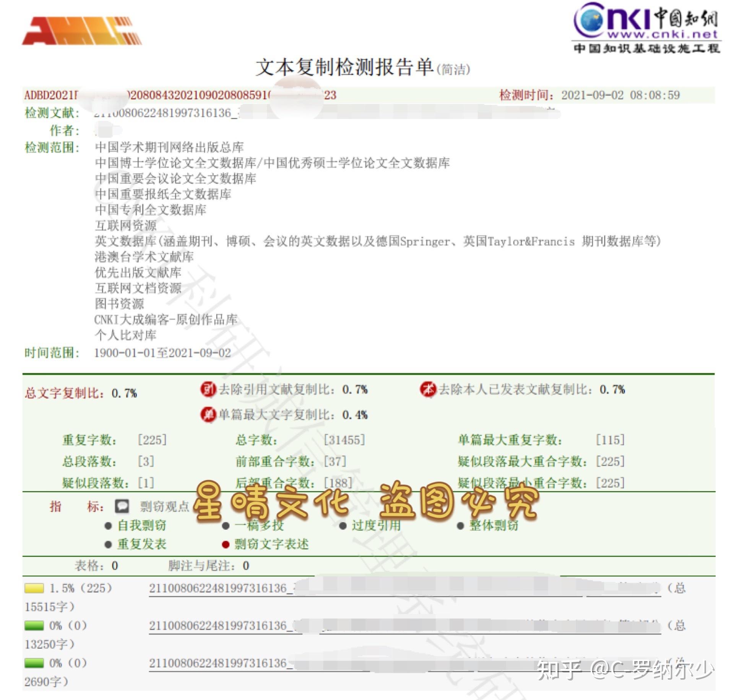The image size is (734, 700).
Task: Click the 作者 label
Action: (65, 130)
